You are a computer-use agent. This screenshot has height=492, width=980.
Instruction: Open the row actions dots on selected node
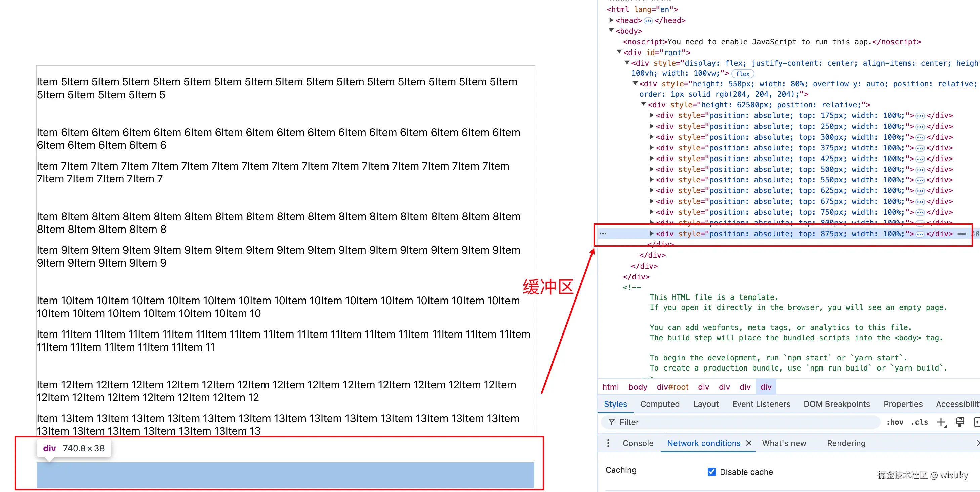603,234
